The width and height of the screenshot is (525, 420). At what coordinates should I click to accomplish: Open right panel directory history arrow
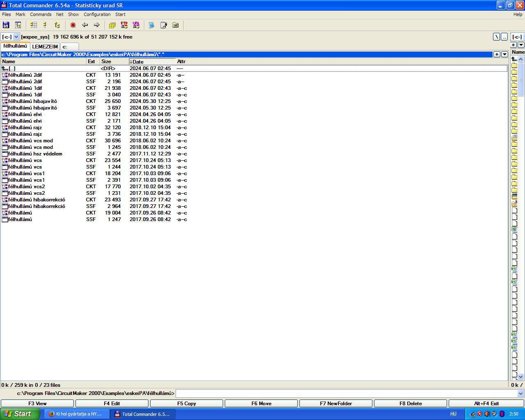pos(521,45)
